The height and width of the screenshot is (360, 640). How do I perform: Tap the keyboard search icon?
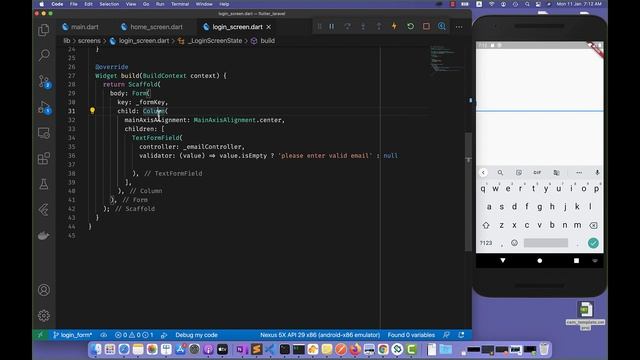click(500, 173)
